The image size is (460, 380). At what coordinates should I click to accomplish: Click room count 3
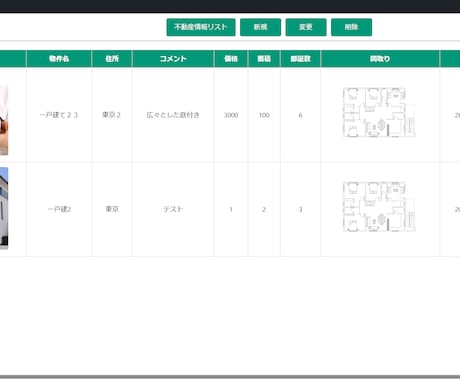tap(300, 210)
